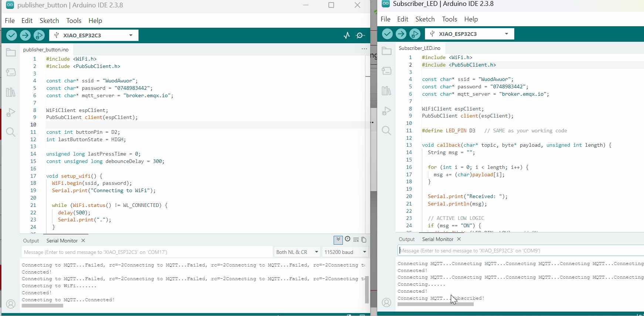This screenshot has width=644, height=316.
Task: Start Debugging from the Subscriber_LED window toolbar
Action: (x=415, y=34)
